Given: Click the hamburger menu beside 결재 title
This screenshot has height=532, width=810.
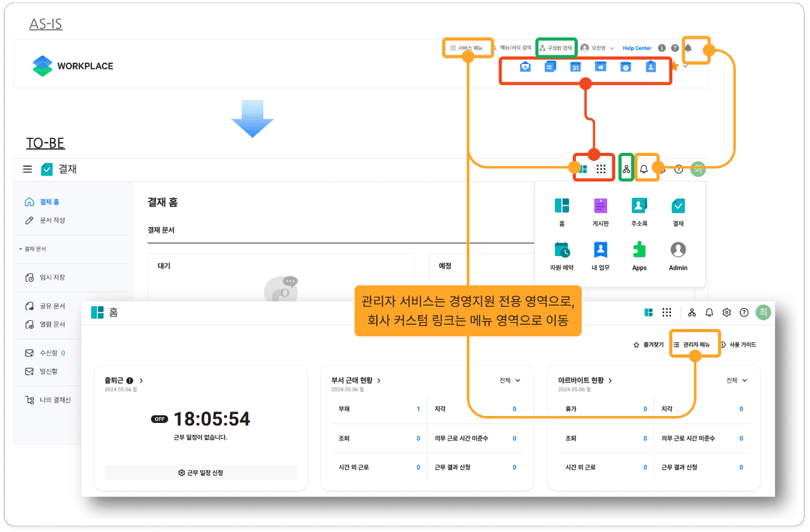Looking at the screenshot, I should (x=27, y=169).
